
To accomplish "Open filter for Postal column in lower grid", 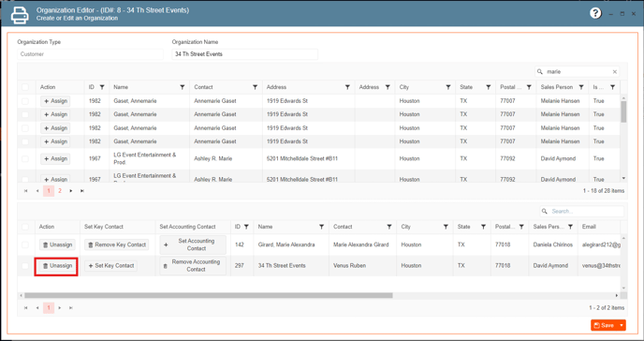I will 521,227.
